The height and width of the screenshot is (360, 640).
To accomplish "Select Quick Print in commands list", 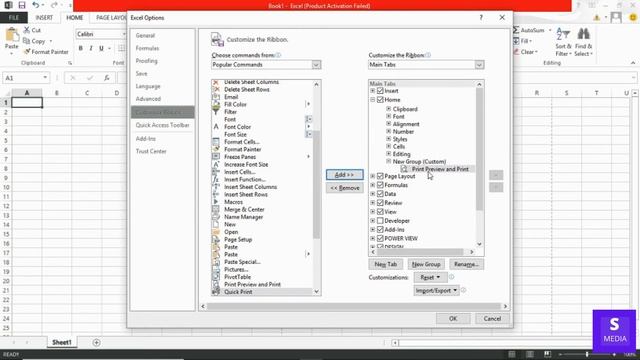I will tap(262, 292).
